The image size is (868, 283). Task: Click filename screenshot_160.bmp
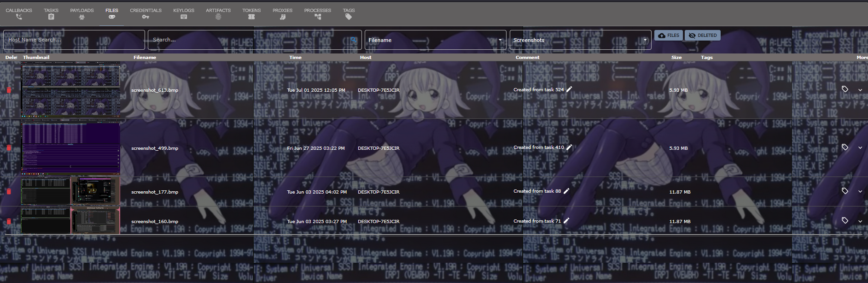(x=155, y=221)
